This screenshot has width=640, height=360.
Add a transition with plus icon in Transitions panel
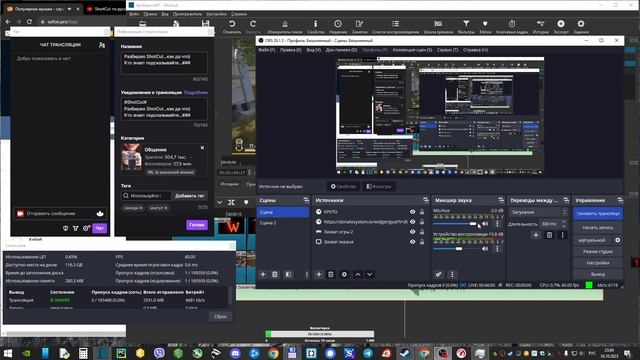tap(536, 235)
